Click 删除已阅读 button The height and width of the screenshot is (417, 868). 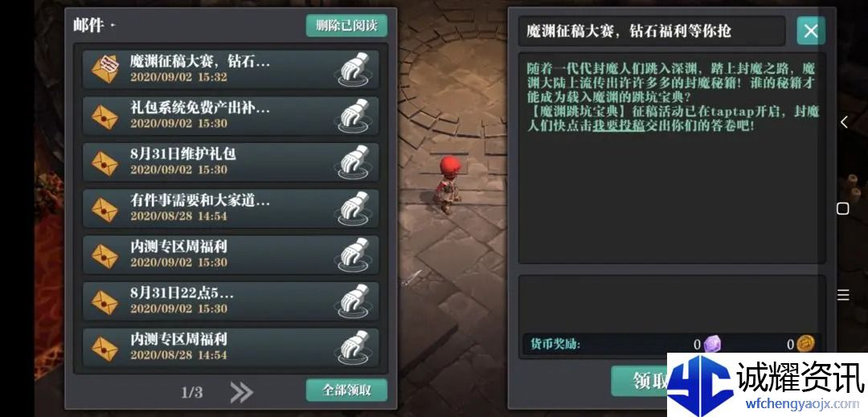pos(346,26)
